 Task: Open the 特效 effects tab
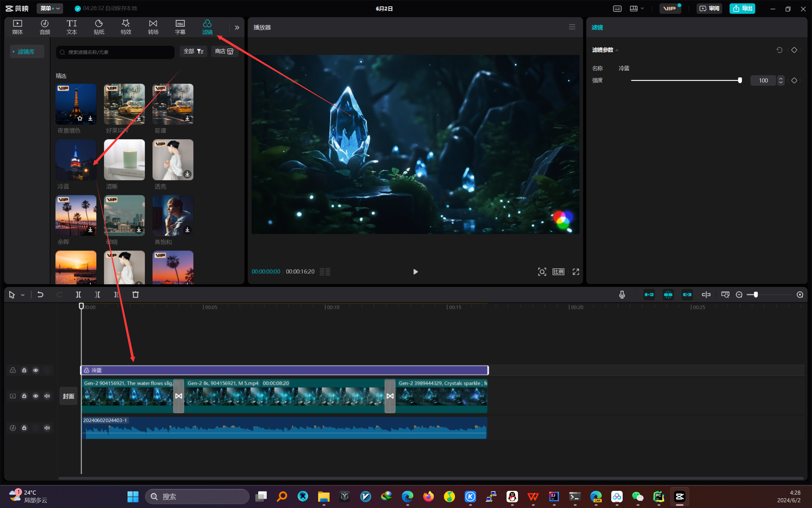click(x=126, y=27)
